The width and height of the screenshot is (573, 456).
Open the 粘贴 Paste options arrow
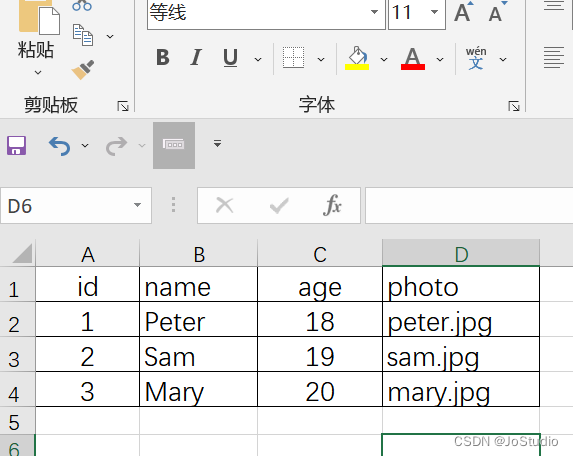pos(38,72)
